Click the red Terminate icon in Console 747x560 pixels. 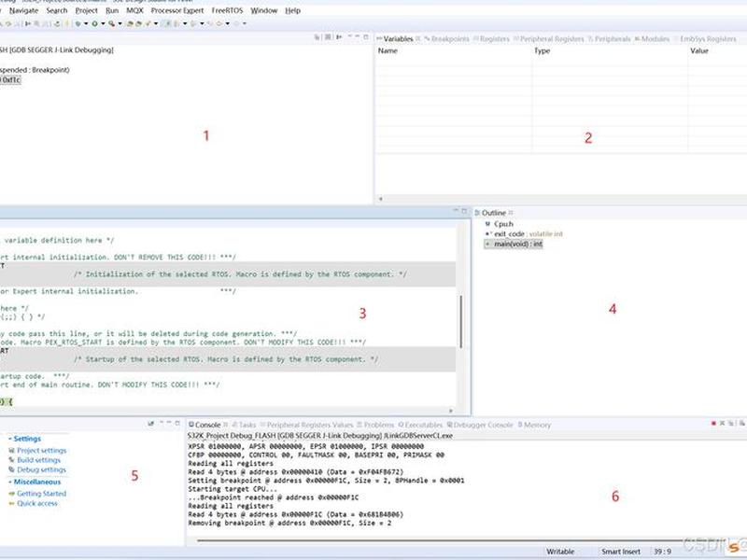(x=713, y=423)
